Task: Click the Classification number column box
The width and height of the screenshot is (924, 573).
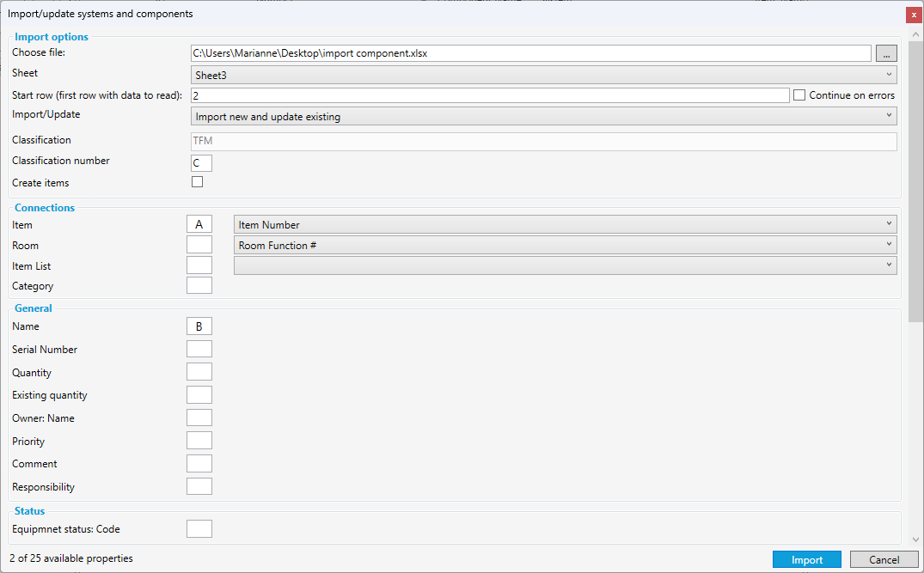Action: point(199,163)
